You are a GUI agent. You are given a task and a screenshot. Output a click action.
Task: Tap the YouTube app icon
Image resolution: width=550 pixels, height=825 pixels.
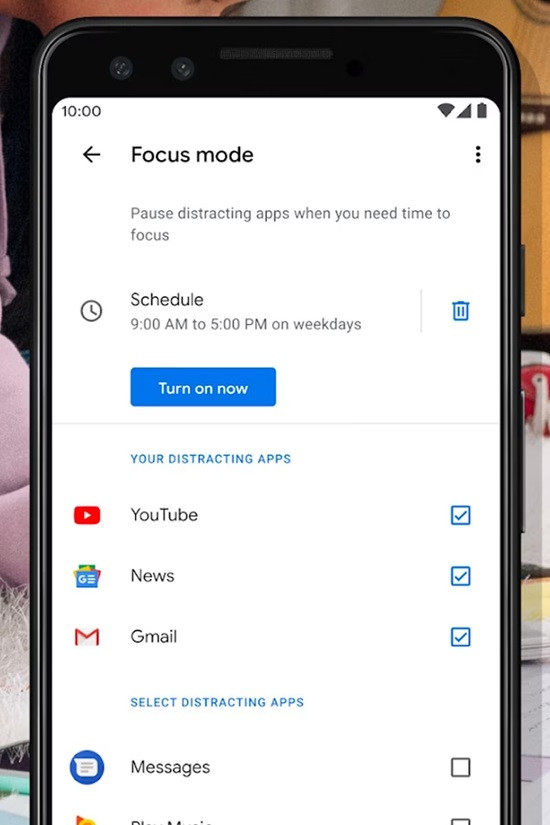(87, 515)
